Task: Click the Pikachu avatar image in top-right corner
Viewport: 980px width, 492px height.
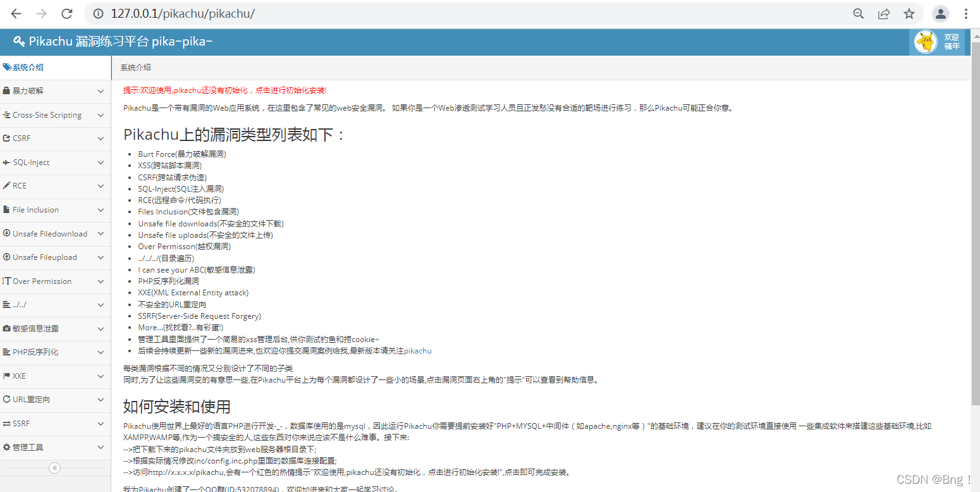Action: point(925,41)
